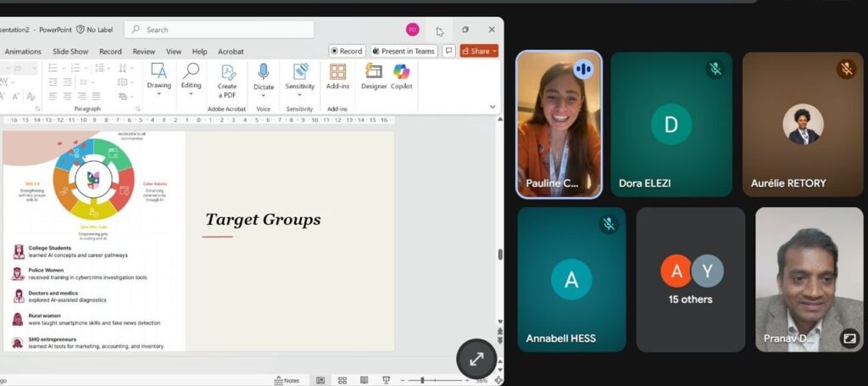This screenshot has width=868, height=386.
Task: Toggle the Notes pane
Action: click(287, 380)
